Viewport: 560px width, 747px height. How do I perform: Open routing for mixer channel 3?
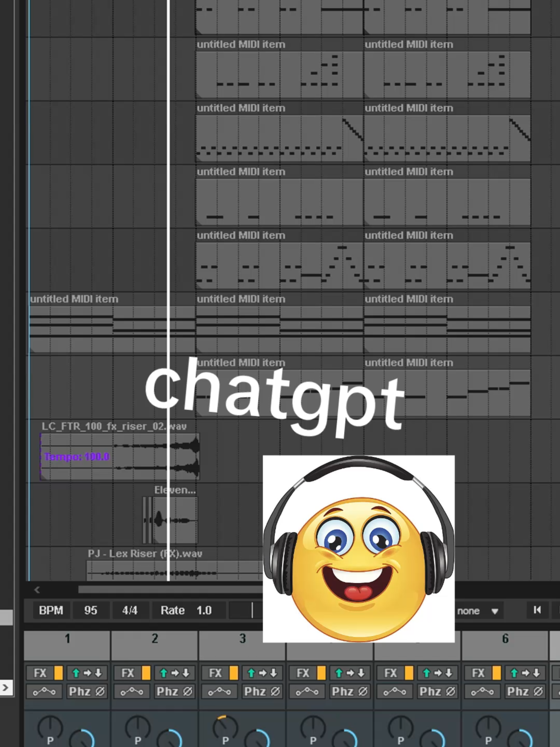pos(262,673)
